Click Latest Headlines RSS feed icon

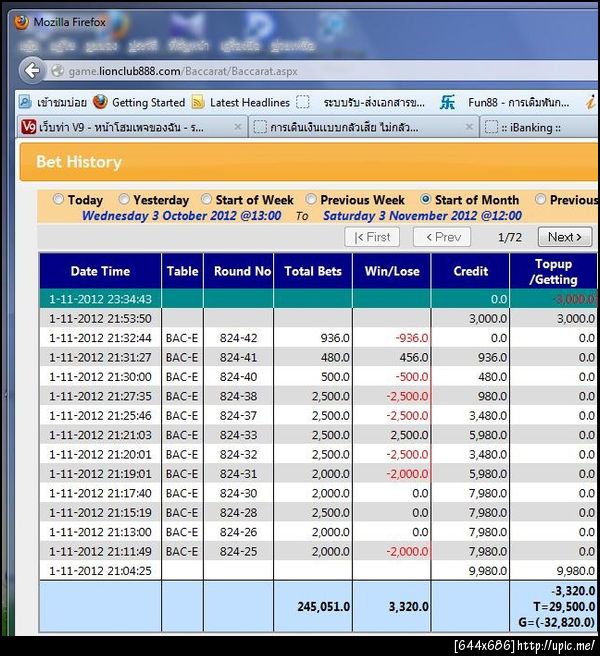click(197, 102)
